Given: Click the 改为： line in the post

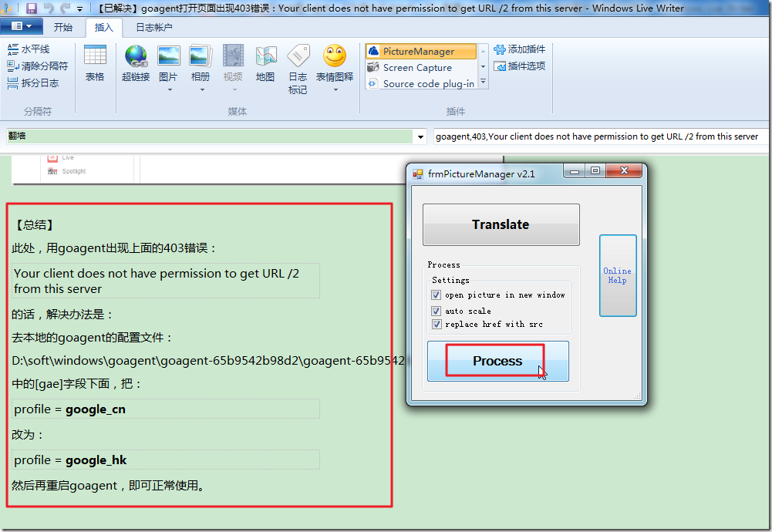Looking at the screenshot, I should pyautogui.click(x=28, y=435).
